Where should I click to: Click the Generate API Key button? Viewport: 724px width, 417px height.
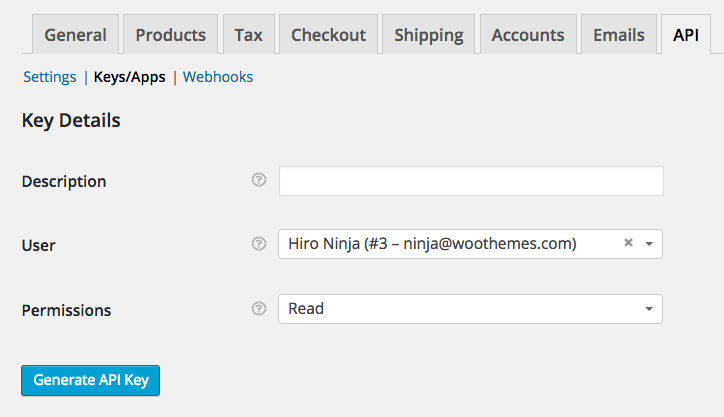click(x=90, y=381)
